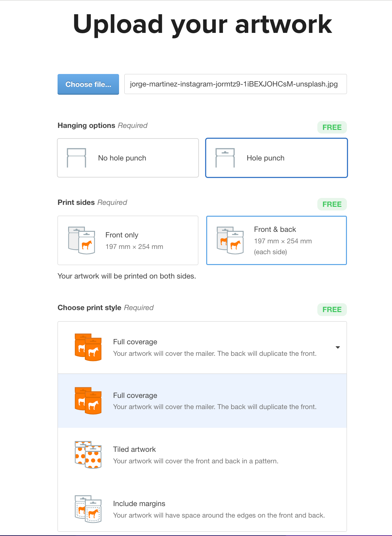Click the Front & back horse mailer icon
The image size is (392, 536).
[x=230, y=240]
